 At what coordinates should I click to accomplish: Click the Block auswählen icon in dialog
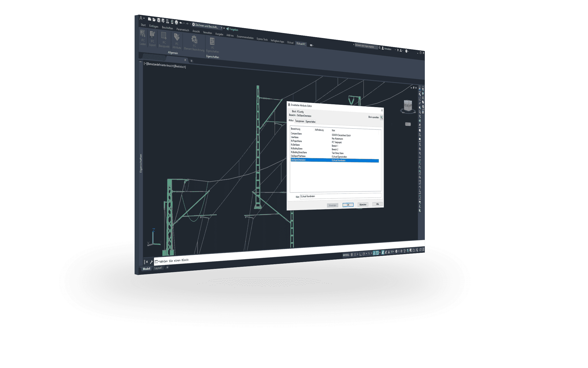click(381, 118)
